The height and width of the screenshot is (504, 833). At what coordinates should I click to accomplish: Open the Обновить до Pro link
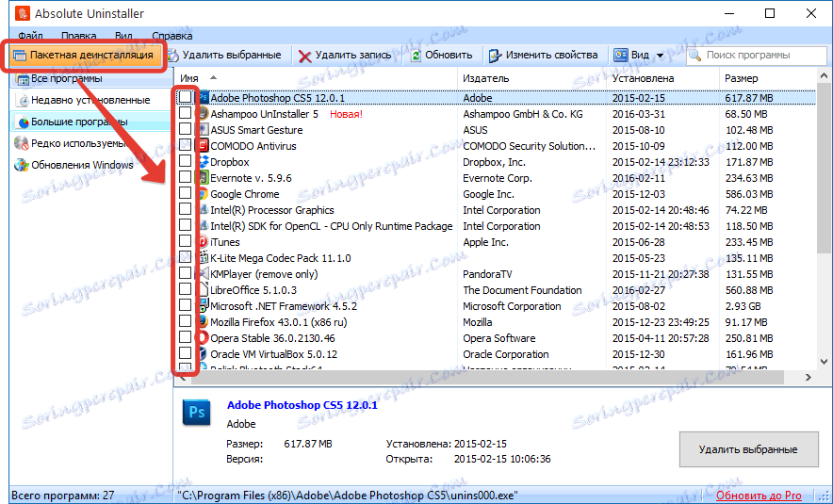point(759,496)
